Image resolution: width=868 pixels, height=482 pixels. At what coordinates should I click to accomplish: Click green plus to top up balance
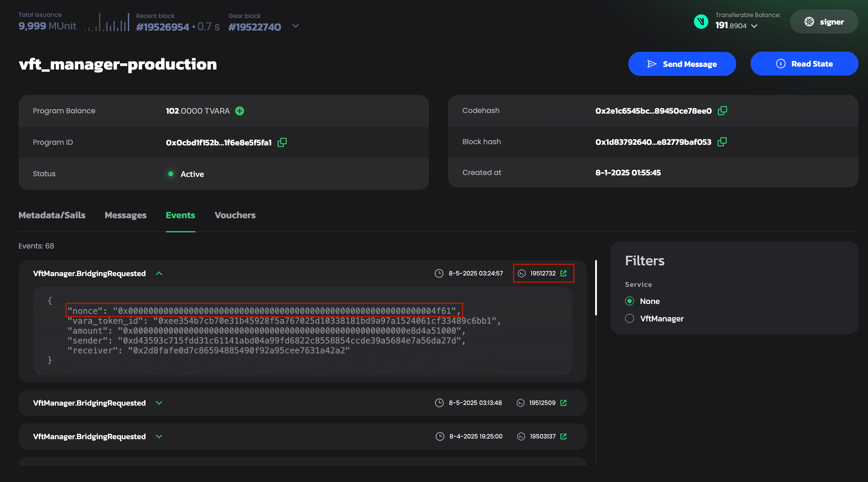pos(240,111)
